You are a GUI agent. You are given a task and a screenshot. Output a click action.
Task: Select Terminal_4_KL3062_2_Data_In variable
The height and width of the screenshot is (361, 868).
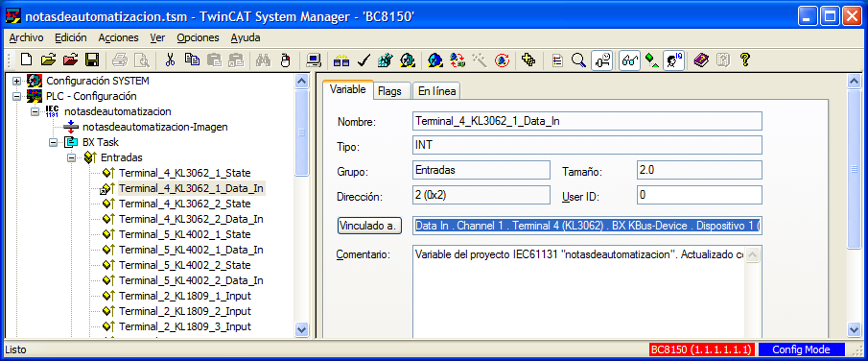pyautogui.click(x=191, y=219)
